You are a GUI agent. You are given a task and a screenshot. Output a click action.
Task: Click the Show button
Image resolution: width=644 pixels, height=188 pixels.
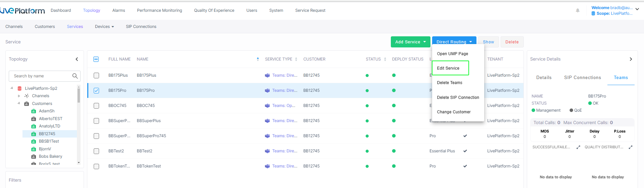(x=489, y=42)
